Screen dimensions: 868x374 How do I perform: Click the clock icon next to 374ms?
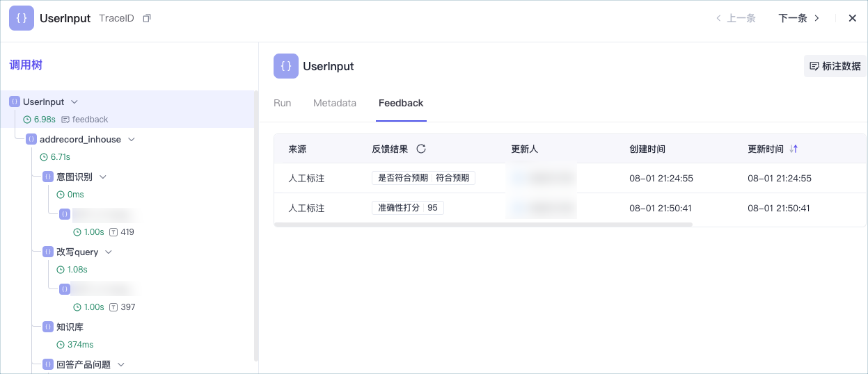tap(61, 345)
